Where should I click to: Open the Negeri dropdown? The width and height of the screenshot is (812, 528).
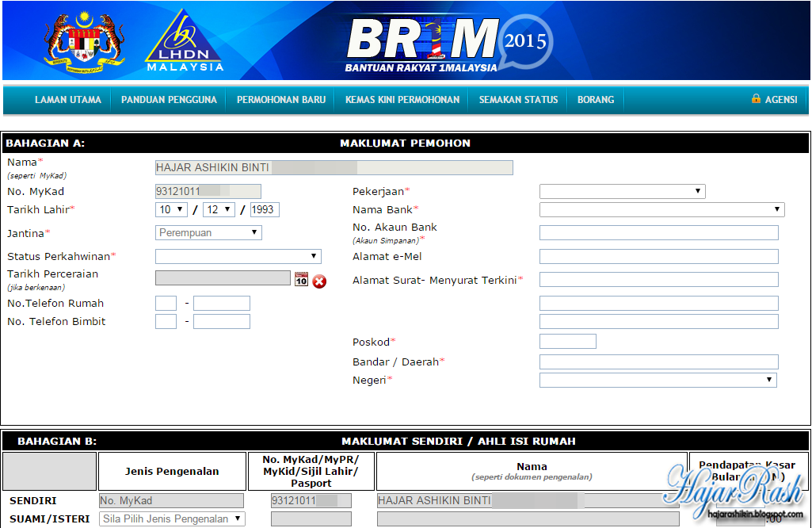(x=658, y=380)
